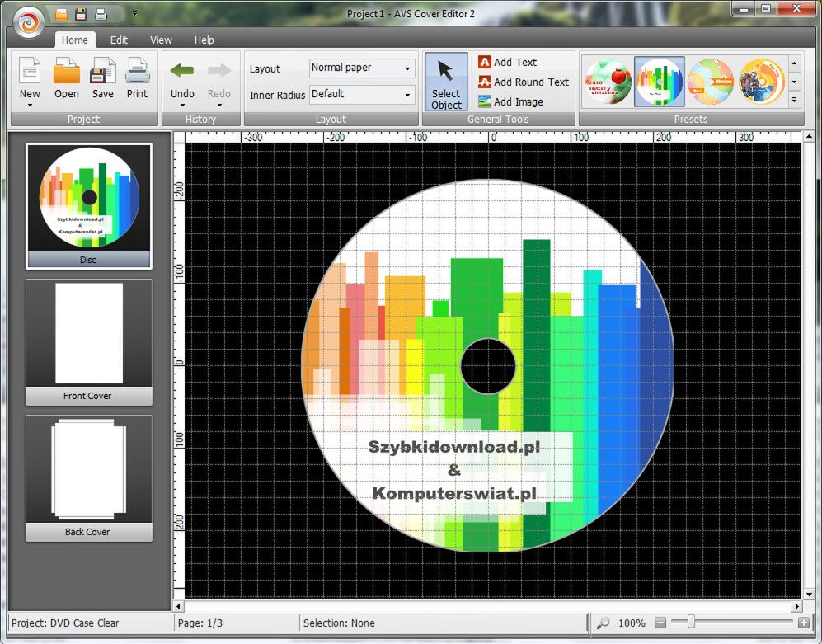This screenshot has height=644, width=822.
Task: Apply the merry christmas disc preset
Action: (608, 82)
